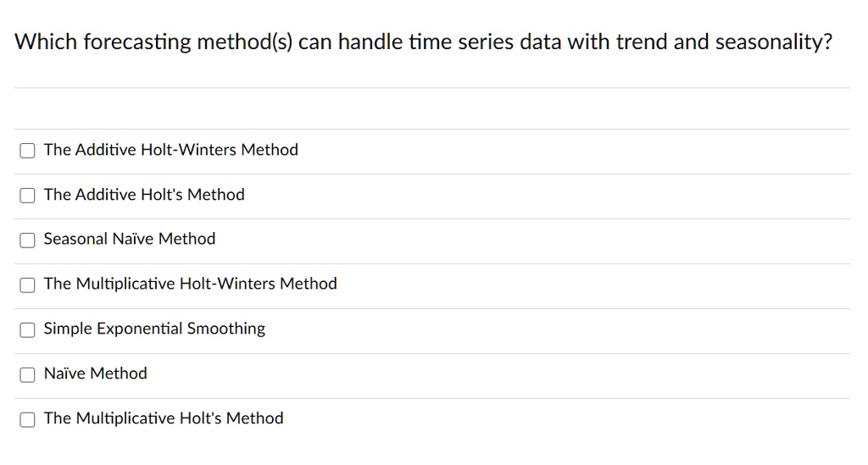
Task: Click the 'The Multiplicative Holt-Winters Method' label text
Action: coord(190,284)
